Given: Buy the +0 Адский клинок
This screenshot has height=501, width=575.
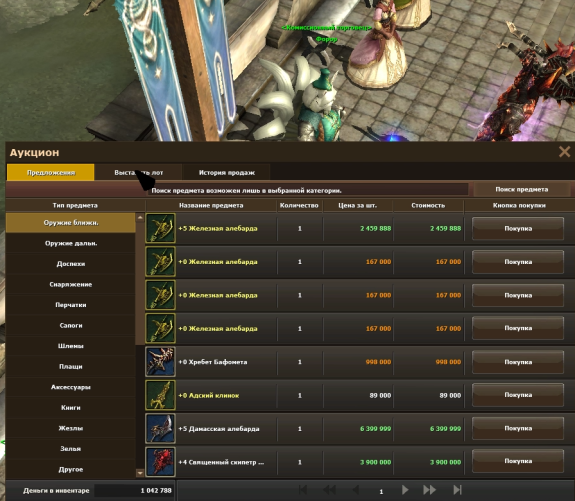Looking at the screenshot, I should point(518,395).
